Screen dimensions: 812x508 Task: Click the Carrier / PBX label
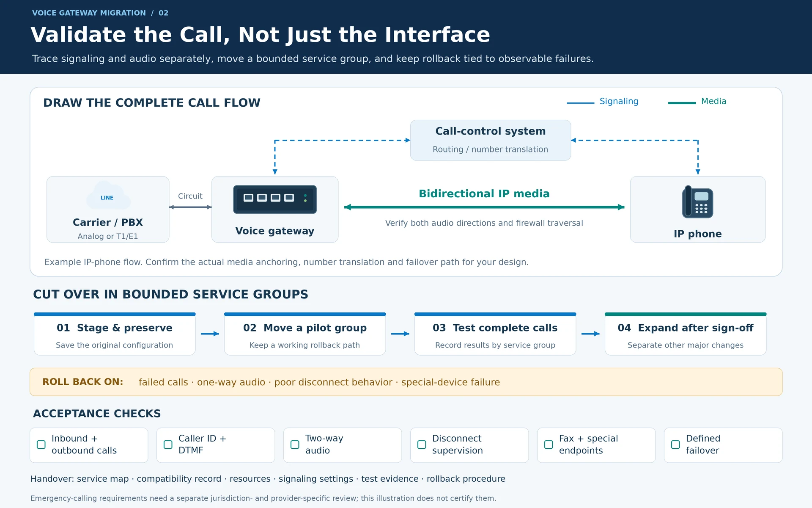point(108,222)
